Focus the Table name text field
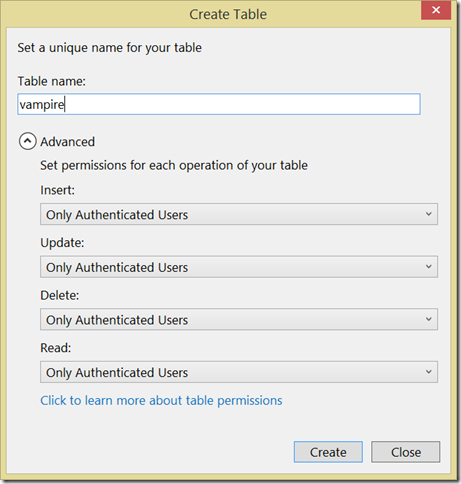The width and height of the screenshot is (461, 484). (x=219, y=104)
